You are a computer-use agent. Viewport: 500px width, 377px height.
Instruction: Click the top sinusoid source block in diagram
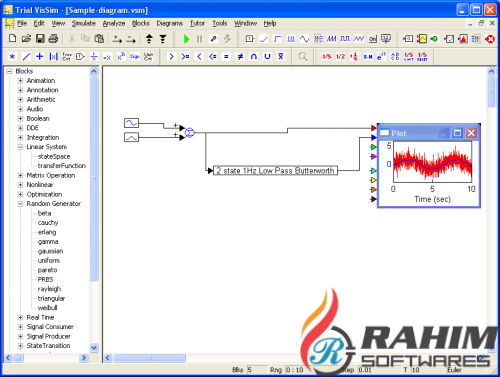click(131, 123)
